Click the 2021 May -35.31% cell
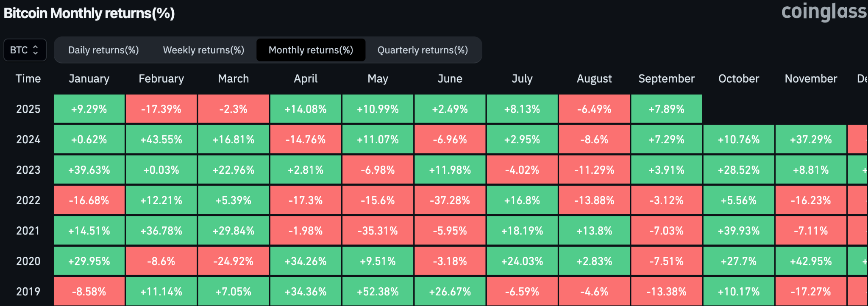Viewport: 868px width, 306px height. [378, 231]
